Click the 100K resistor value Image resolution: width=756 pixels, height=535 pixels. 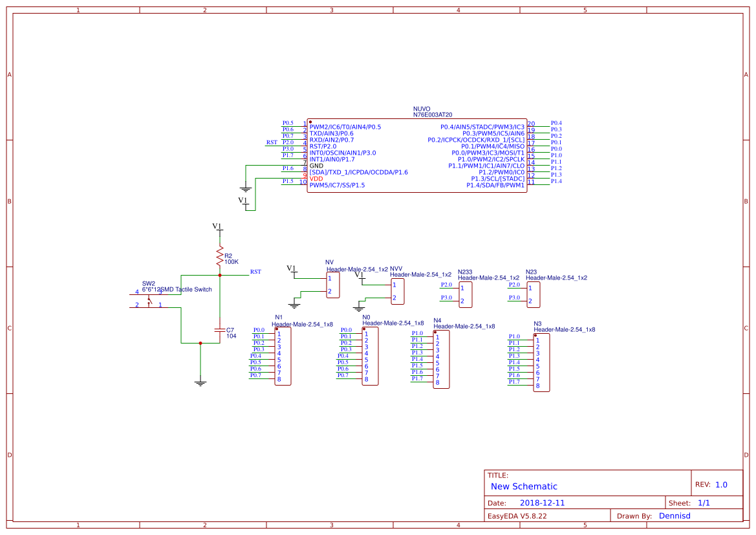[232, 262]
